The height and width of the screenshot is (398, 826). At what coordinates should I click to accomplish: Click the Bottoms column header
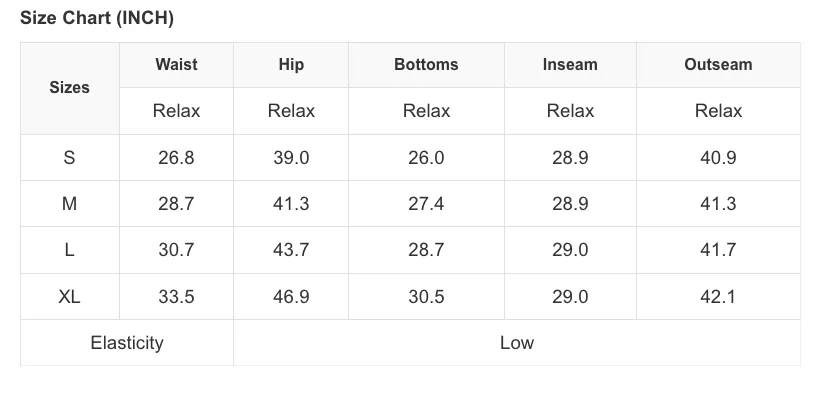pos(426,65)
